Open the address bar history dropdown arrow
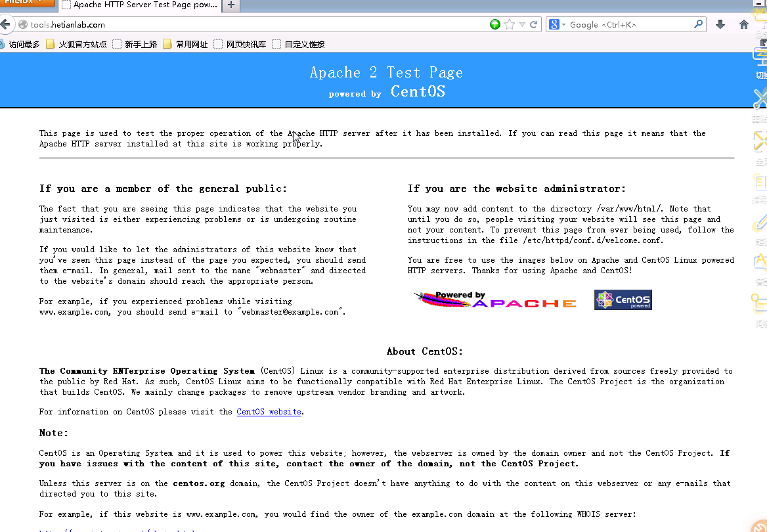Screen dimensions: 767x532 pyautogui.click(x=523, y=24)
